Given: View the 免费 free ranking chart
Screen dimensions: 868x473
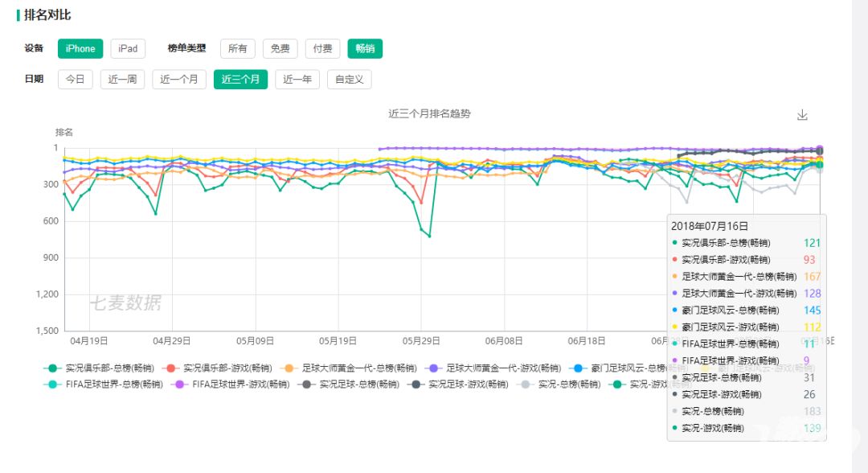Looking at the screenshot, I should coord(280,48).
